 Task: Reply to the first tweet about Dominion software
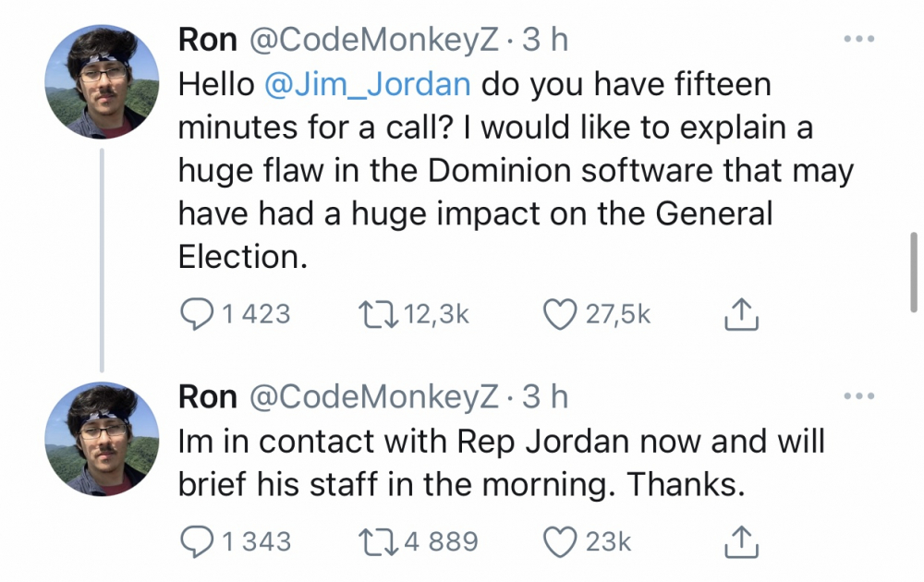coord(195,315)
